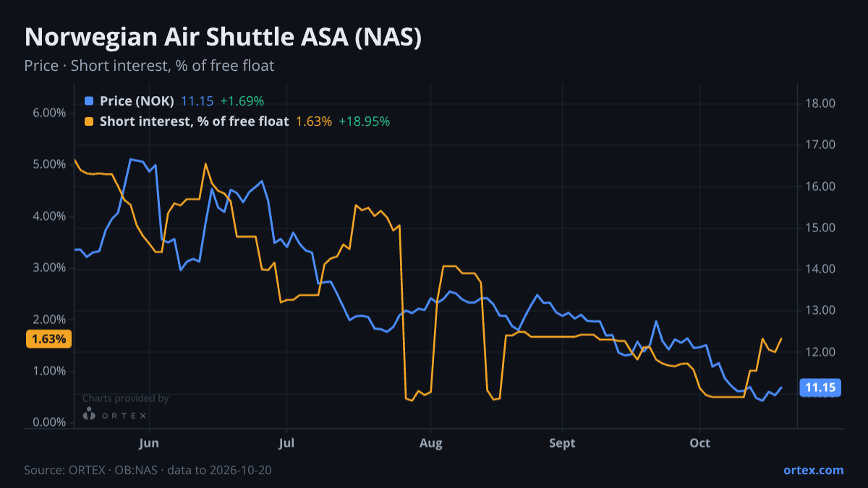Click the Oct x-axis label

coord(699,442)
